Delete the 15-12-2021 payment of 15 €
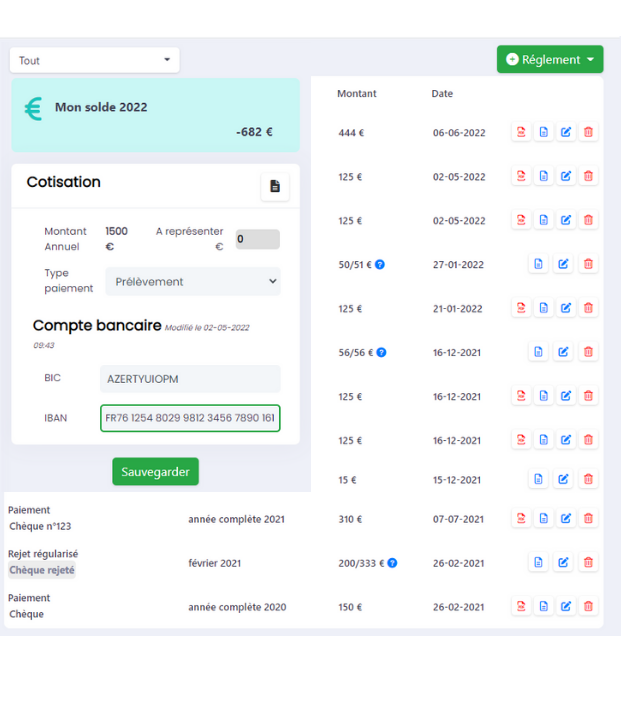The width and height of the screenshot is (621, 703). click(x=588, y=479)
